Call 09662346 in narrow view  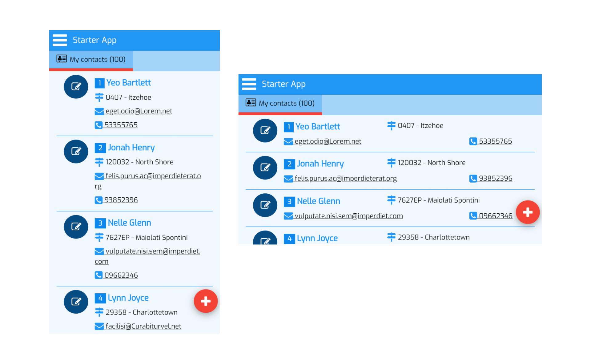coord(116,275)
